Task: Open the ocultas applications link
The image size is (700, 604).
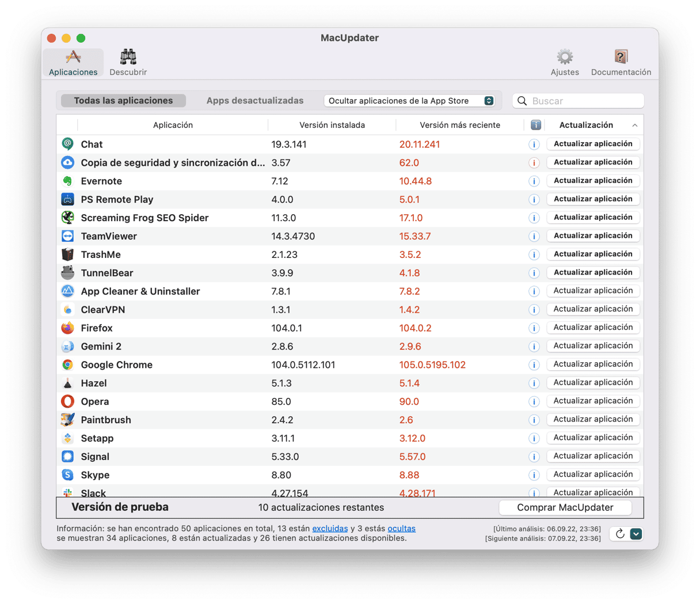Action: pyautogui.click(x=401, y=529)
